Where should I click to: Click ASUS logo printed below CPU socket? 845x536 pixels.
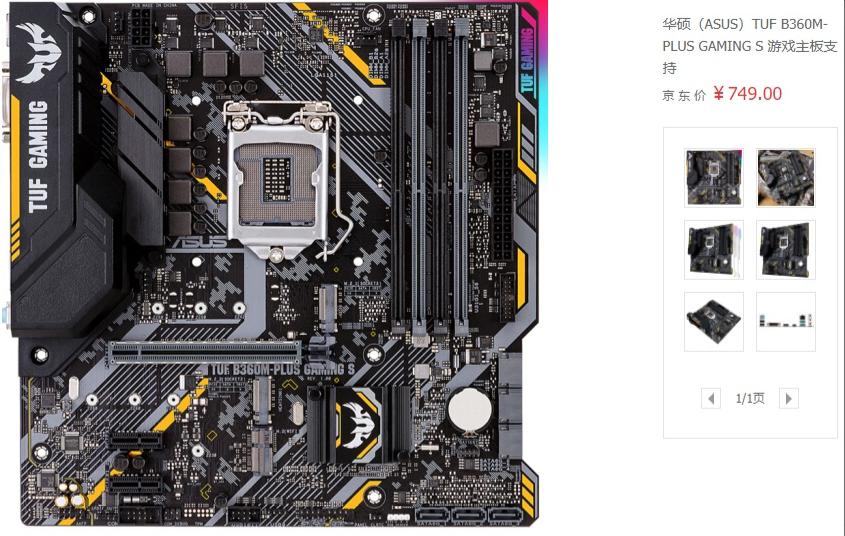(200, 242)
